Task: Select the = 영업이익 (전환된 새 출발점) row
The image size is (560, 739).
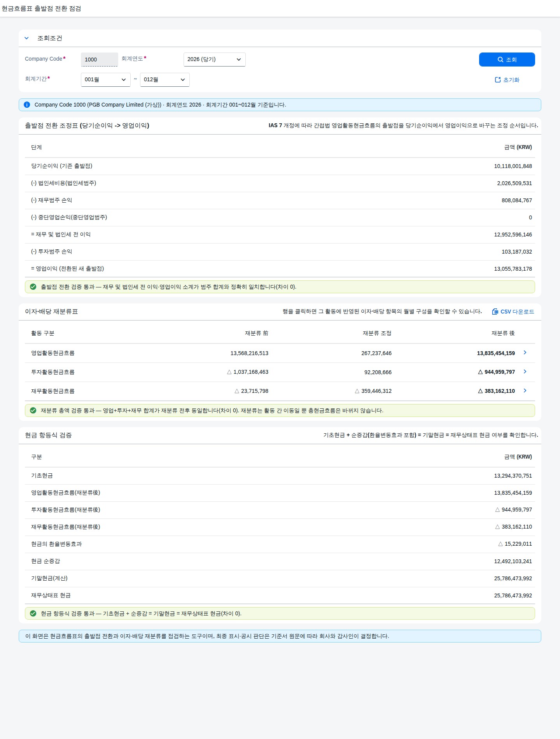Action: point(280,269)
